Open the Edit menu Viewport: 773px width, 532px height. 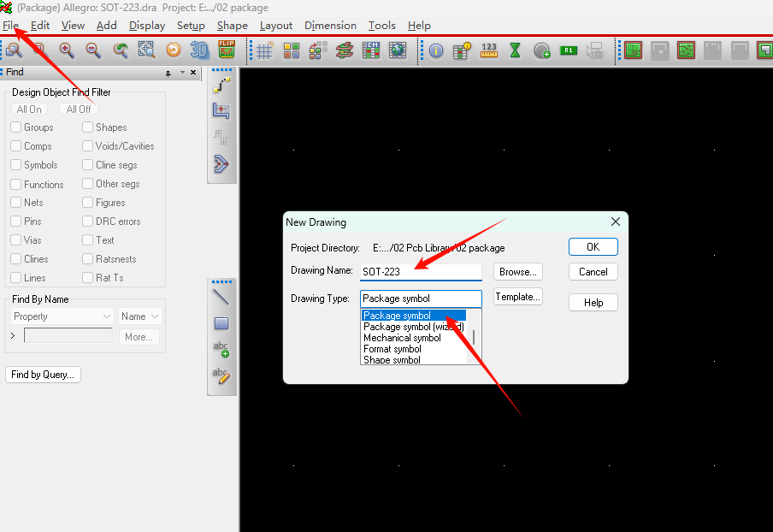coord(40,26)
